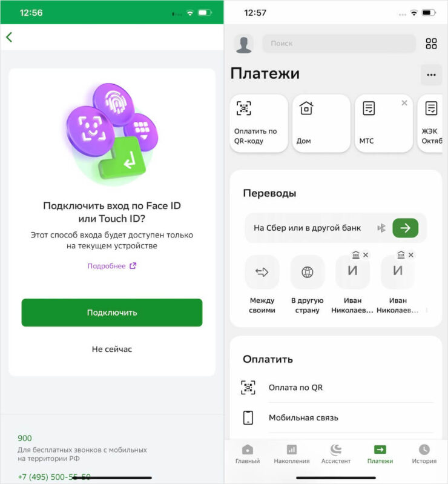Tap the Оплатить по QR-коду card
The width and height of the screenshot is (448, 484).
pyautogui.click(x=259, y=123)
